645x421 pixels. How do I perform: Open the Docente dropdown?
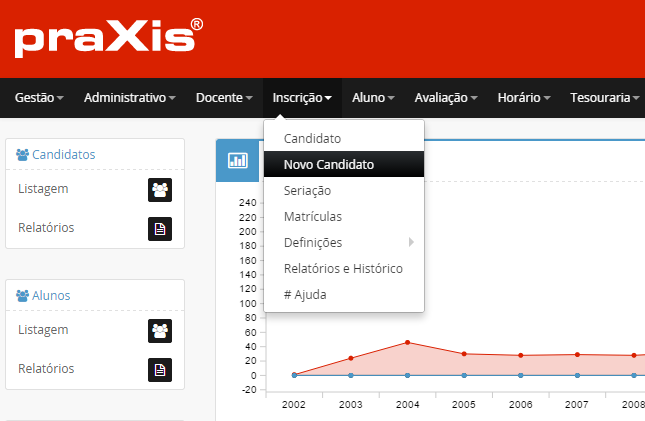coord(224,98)
